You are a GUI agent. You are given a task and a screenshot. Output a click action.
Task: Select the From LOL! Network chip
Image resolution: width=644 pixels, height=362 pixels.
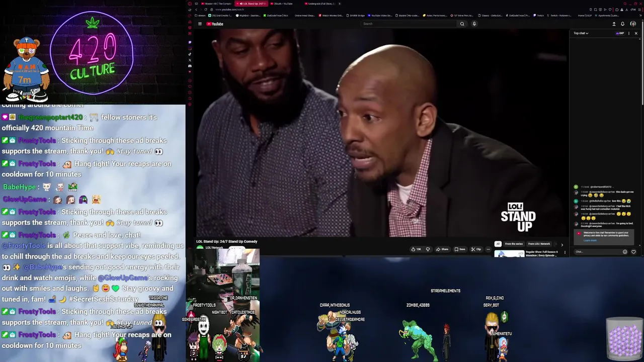click(539, 244)
